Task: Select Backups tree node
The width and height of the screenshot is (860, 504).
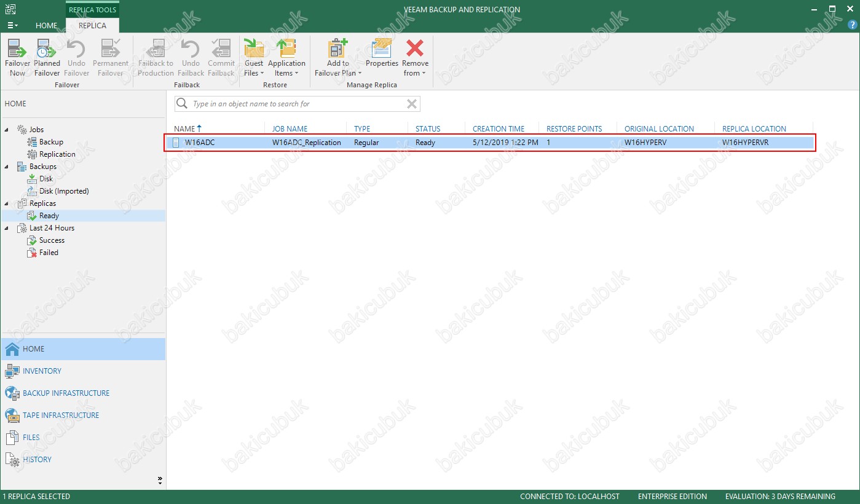Action: tap(42, 167)
